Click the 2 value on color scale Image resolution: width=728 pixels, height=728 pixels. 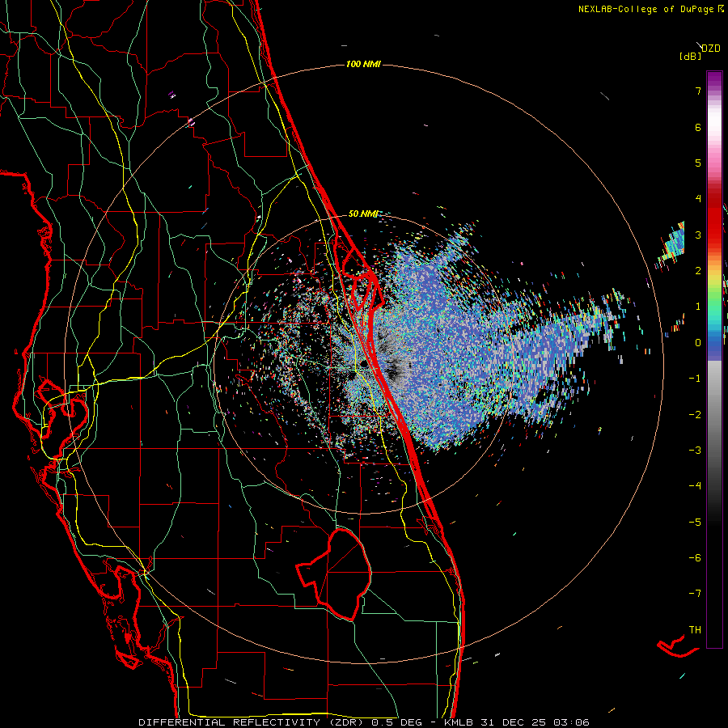pyautogui.click(x=698, y=271)
